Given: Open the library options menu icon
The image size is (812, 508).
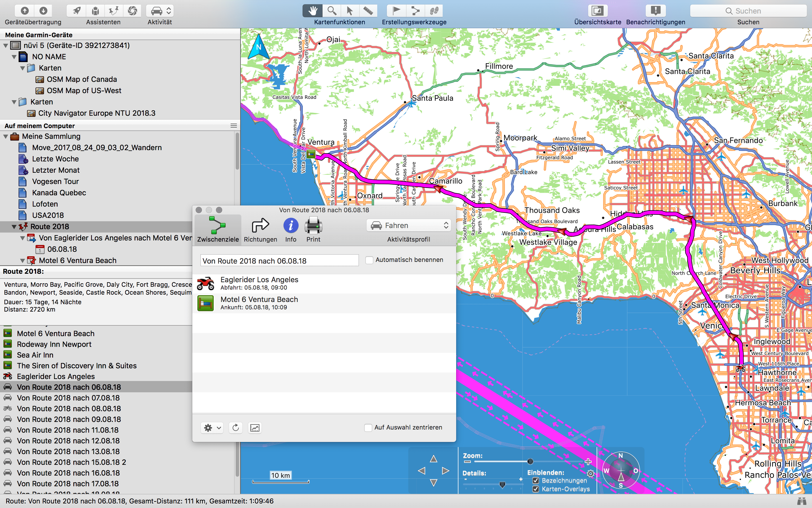Looking at the screenshot, I should 233,126.
